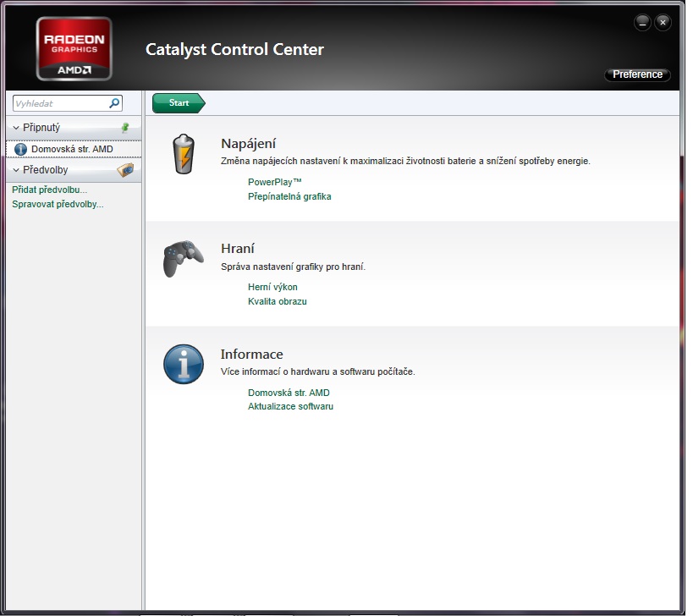This screenshot has height=616, width=693.
Task: Open the Preference menu
Action: click(637, 74)
